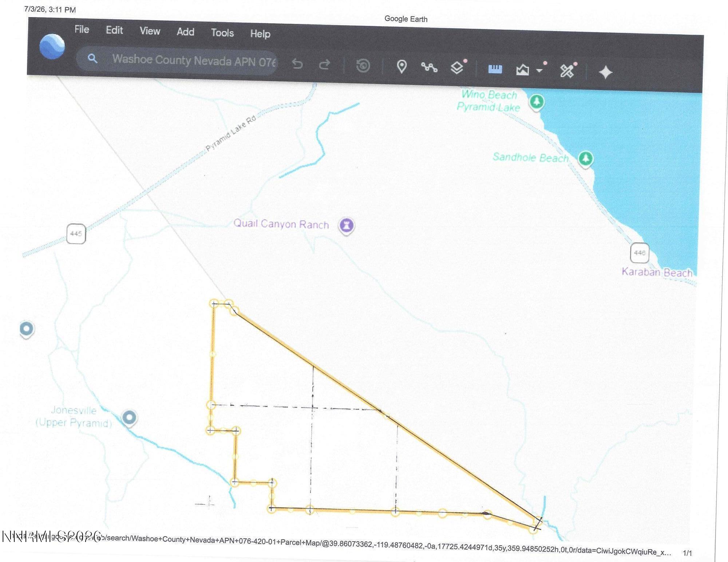Click the search magnifier icon

click(92, 58)
